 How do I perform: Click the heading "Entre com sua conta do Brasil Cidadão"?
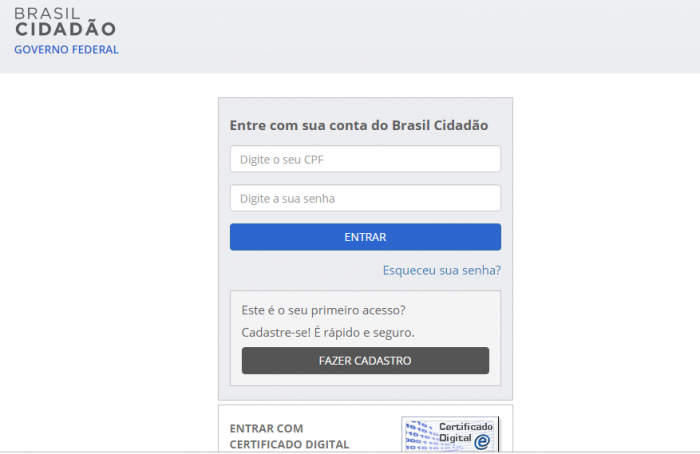coord(358,125)
